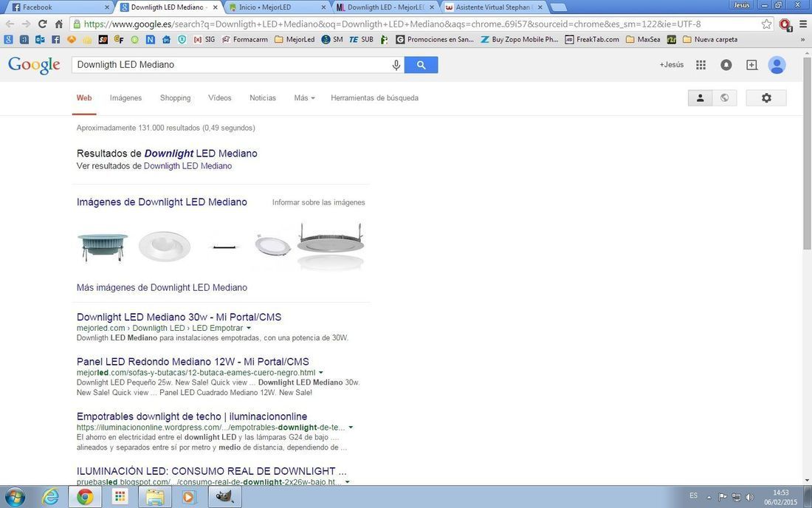Open the Chrome hamburger menu

pyautogui.click(x=803, y=24)
